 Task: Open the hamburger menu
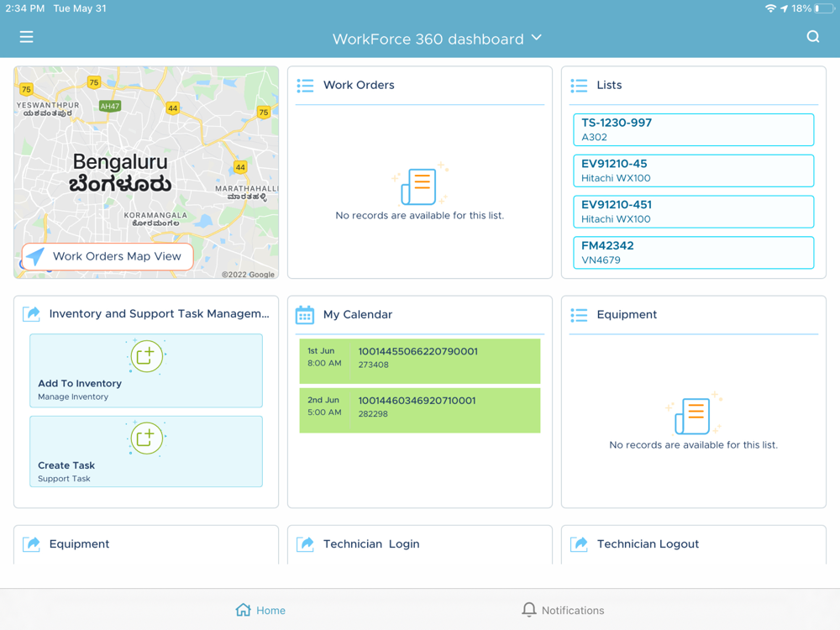(27, 37)
